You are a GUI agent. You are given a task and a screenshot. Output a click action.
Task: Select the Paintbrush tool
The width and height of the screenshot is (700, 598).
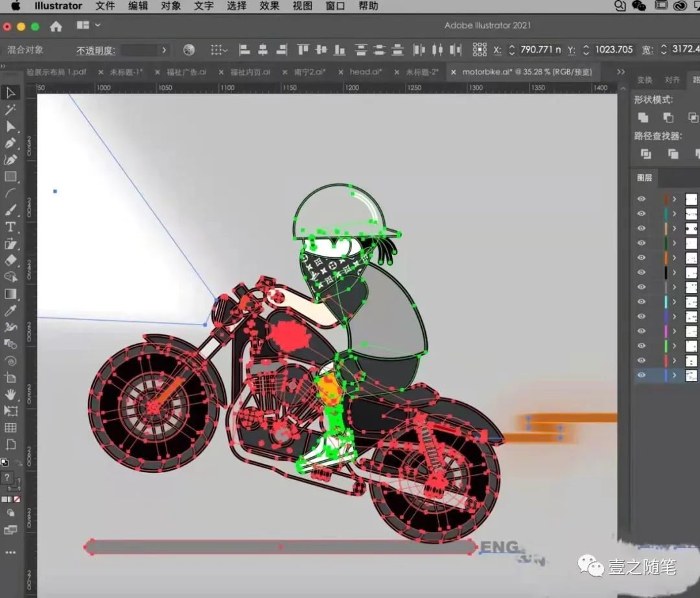click(10, 210)
